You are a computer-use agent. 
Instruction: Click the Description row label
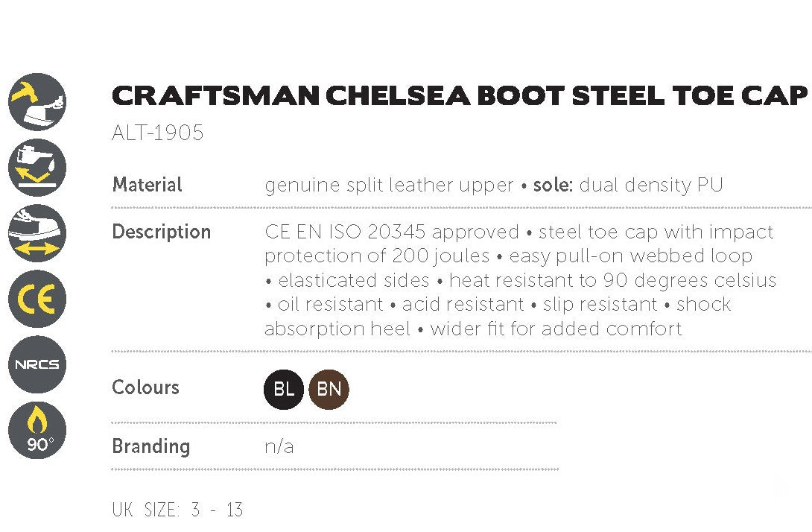click(x=161, y=232)
